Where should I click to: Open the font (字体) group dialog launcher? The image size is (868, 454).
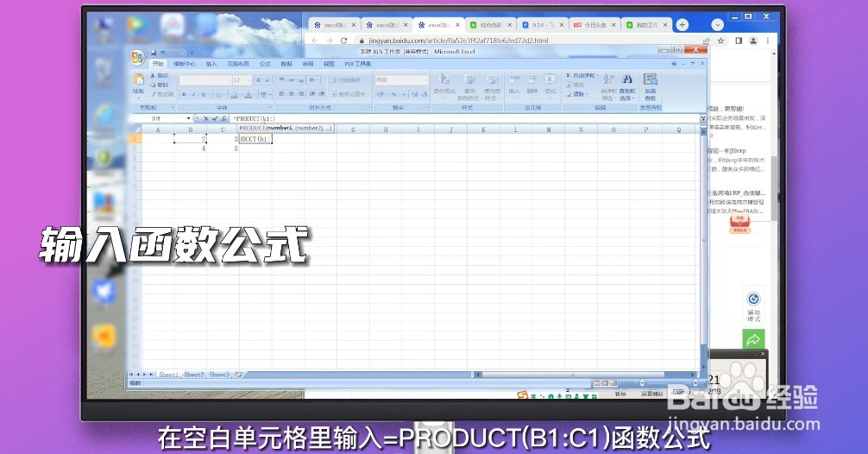pyautogui.click(x=271, y=107)
